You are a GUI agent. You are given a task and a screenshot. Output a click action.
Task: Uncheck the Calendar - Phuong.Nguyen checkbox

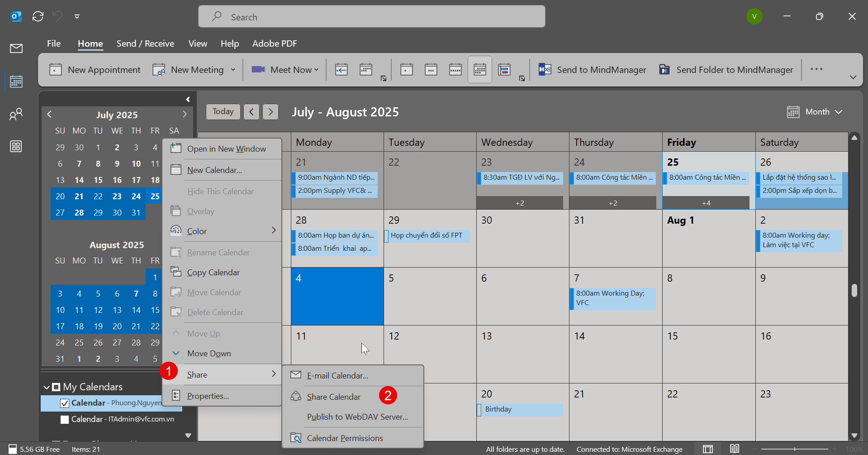coord(65,403)
